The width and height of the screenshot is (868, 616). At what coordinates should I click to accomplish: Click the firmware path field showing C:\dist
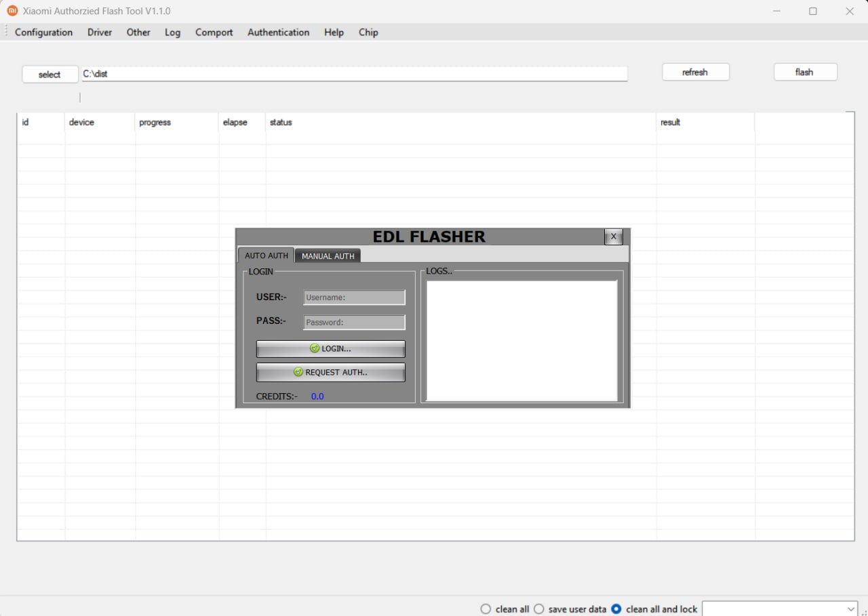[355, 74]
